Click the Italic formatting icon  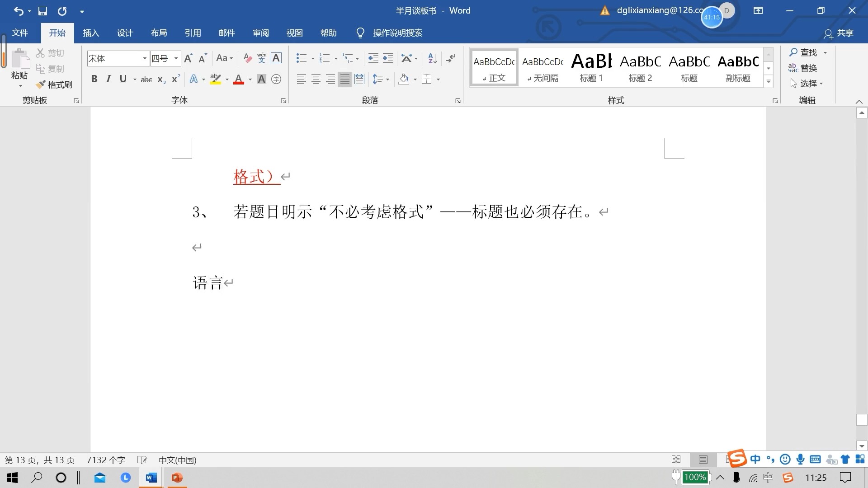click(108, 79)
